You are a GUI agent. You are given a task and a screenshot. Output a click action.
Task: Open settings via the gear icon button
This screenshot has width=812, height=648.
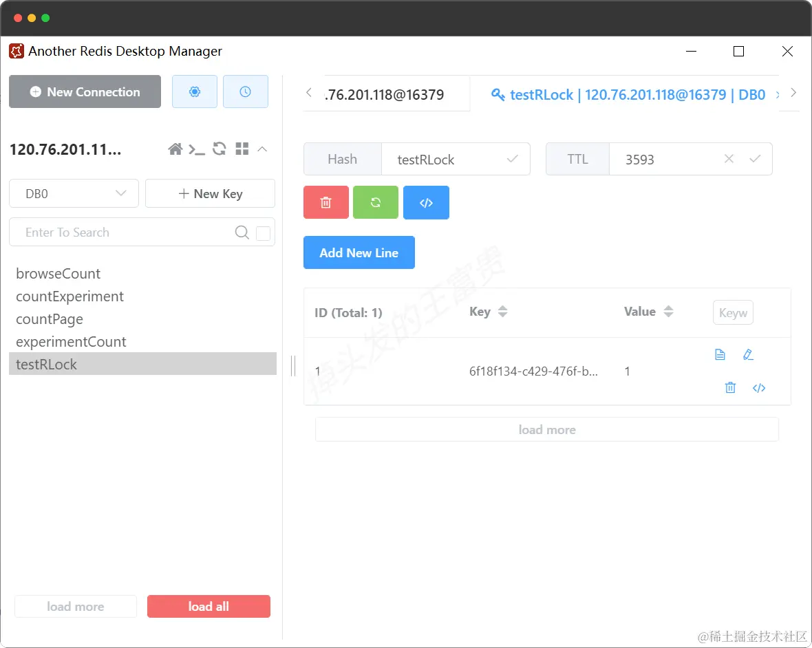[195, 91]
